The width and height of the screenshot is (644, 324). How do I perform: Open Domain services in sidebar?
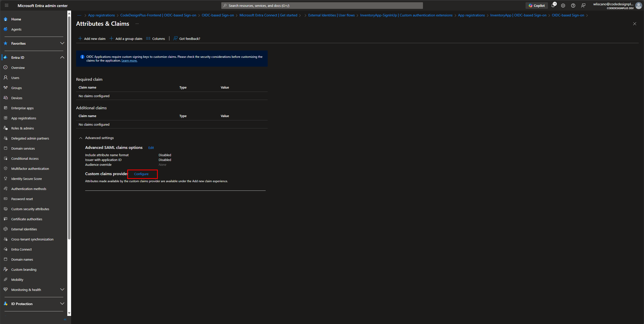click(23, 148)
